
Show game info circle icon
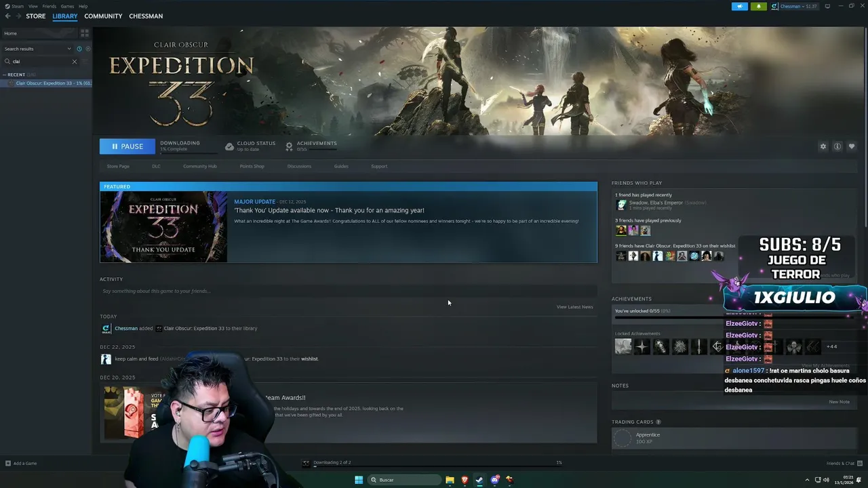click(837, 146)
